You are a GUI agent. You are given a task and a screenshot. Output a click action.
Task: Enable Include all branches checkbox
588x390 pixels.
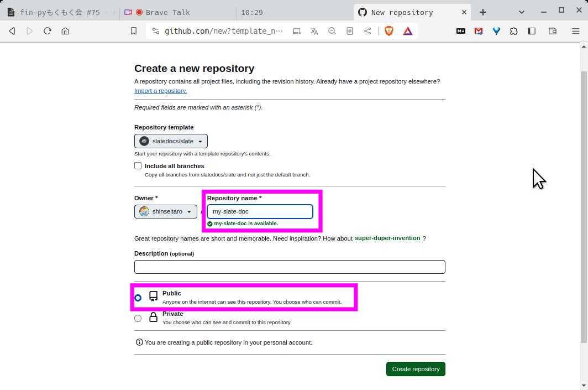tap(138, 165)
